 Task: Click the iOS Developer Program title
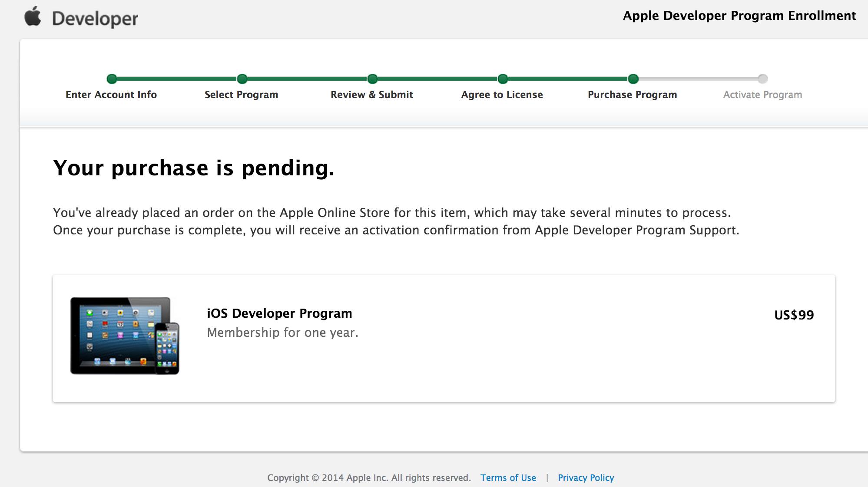tap(279, 313)
